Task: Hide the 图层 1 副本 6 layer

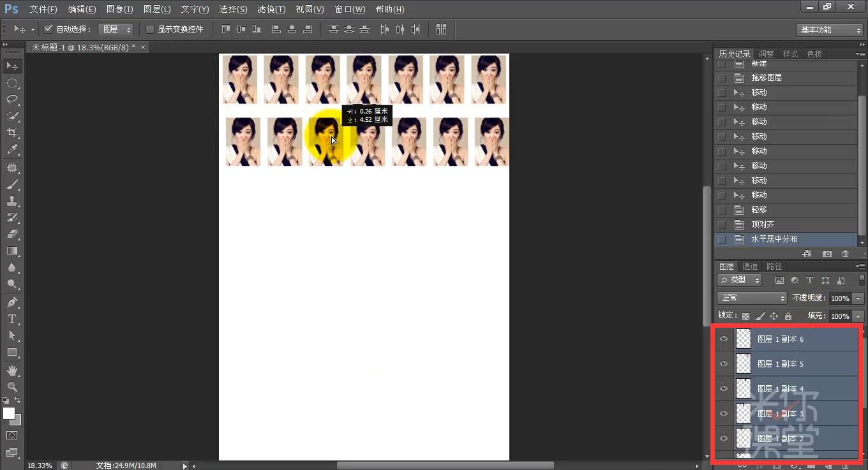Action: 724,339
